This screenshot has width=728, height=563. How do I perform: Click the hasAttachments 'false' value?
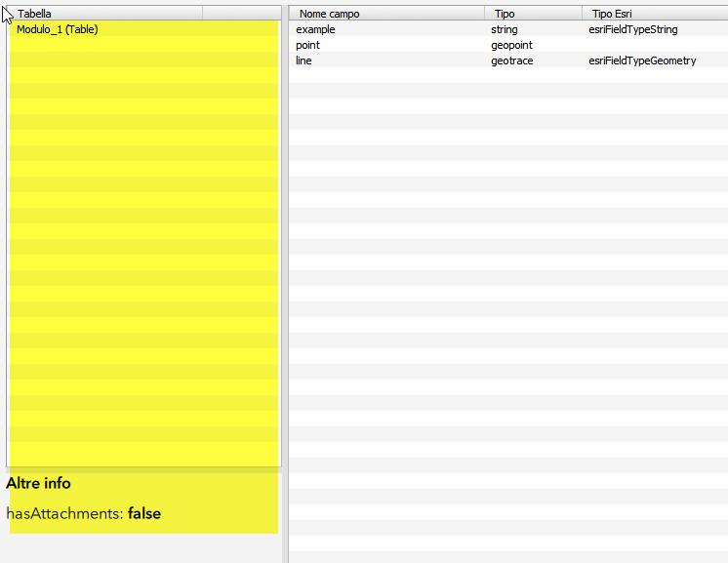pyautogui.click(x=144, y=513)
